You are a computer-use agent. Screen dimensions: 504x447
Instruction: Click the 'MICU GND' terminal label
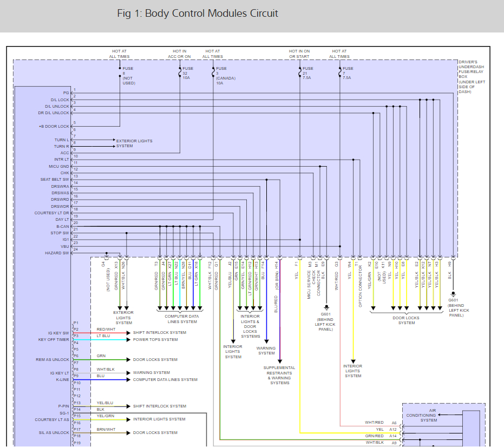point(59,167)
